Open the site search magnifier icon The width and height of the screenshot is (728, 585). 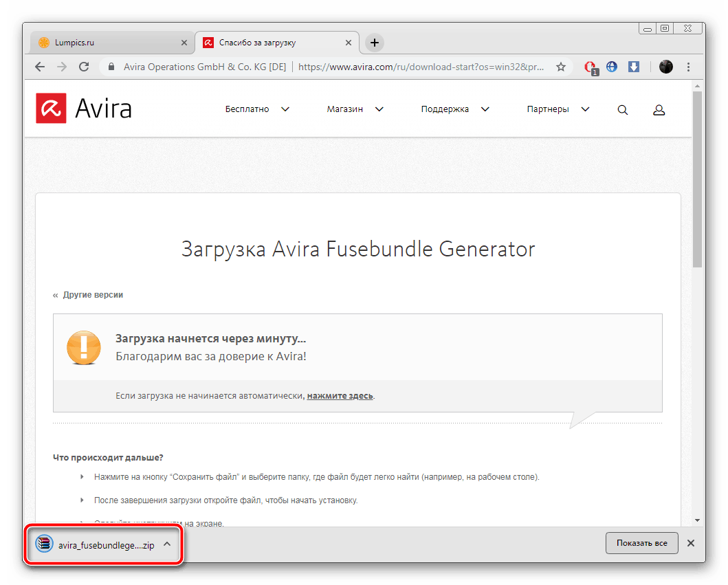click(x=623, y=110)
